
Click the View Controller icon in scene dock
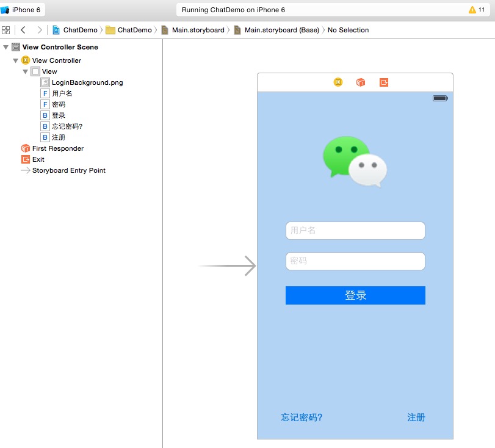click(x=338, y=82)
